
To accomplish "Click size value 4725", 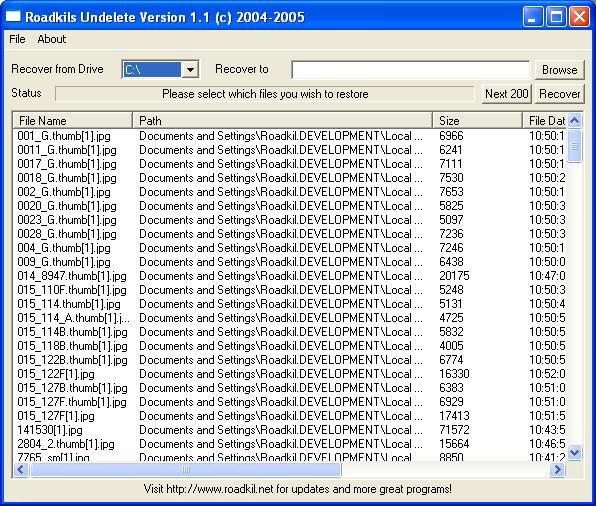I will tap(451, 318).
